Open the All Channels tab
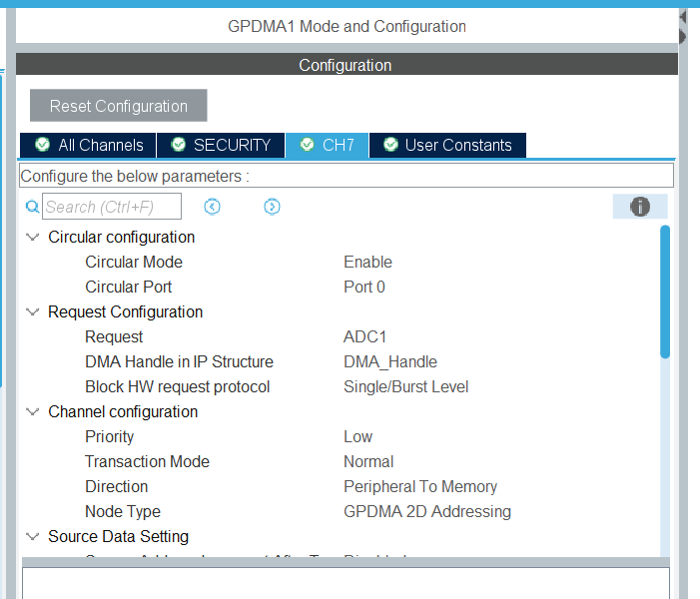 89,145
